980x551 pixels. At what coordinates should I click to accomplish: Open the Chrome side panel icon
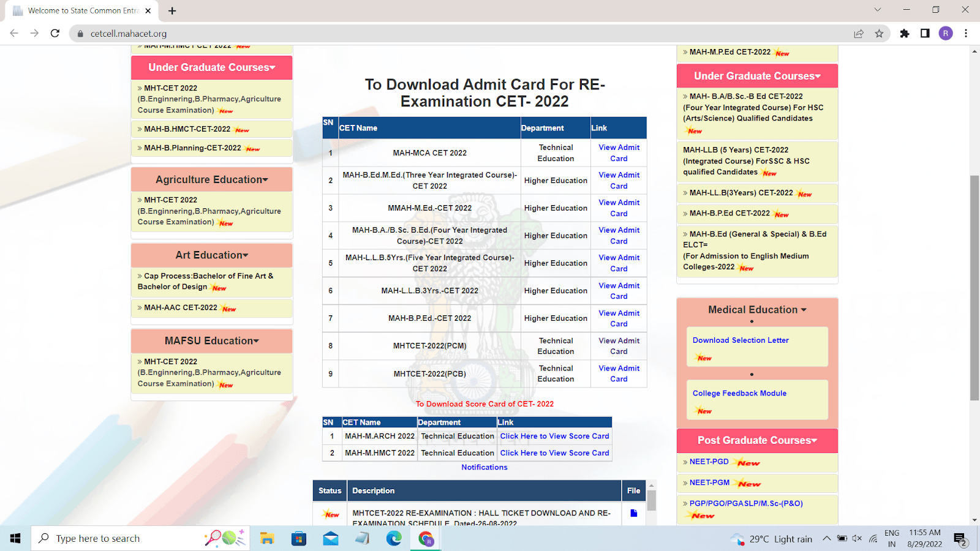(925, 34)
